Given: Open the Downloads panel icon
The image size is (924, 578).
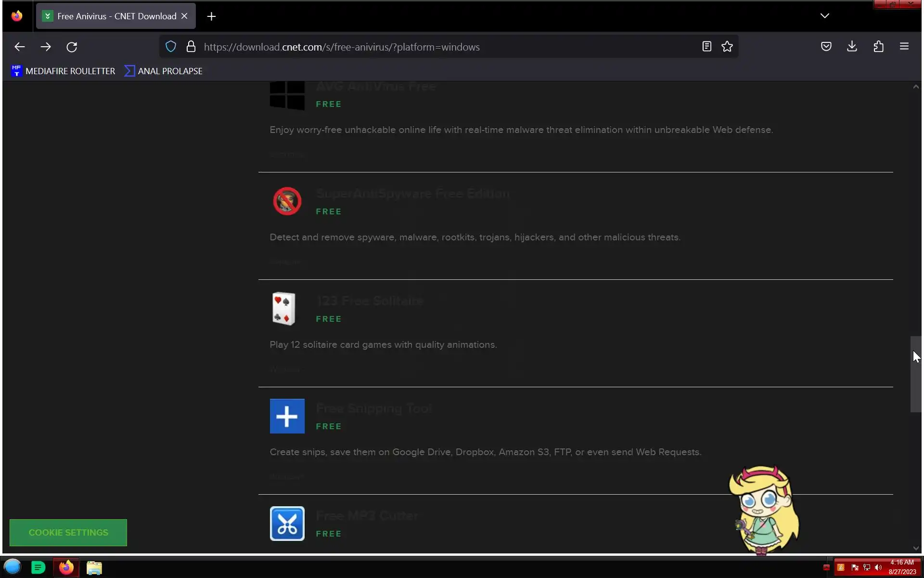Looking at the screenshot, I should [852, 47].
